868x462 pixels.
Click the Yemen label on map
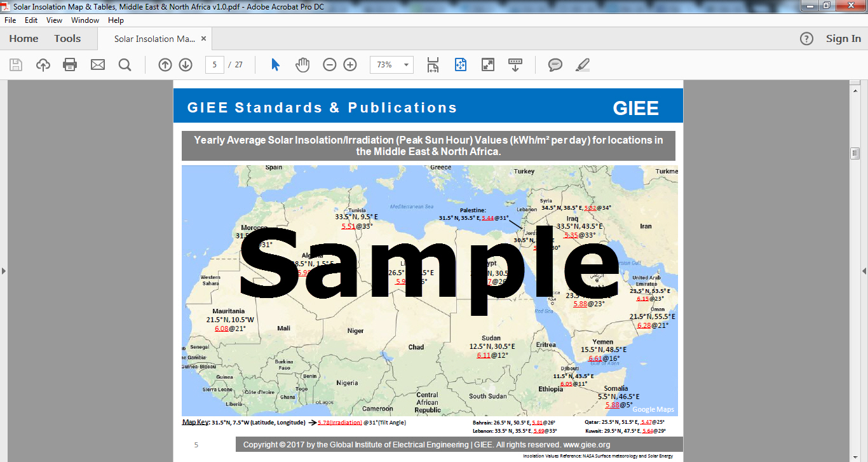coord(603,342)
